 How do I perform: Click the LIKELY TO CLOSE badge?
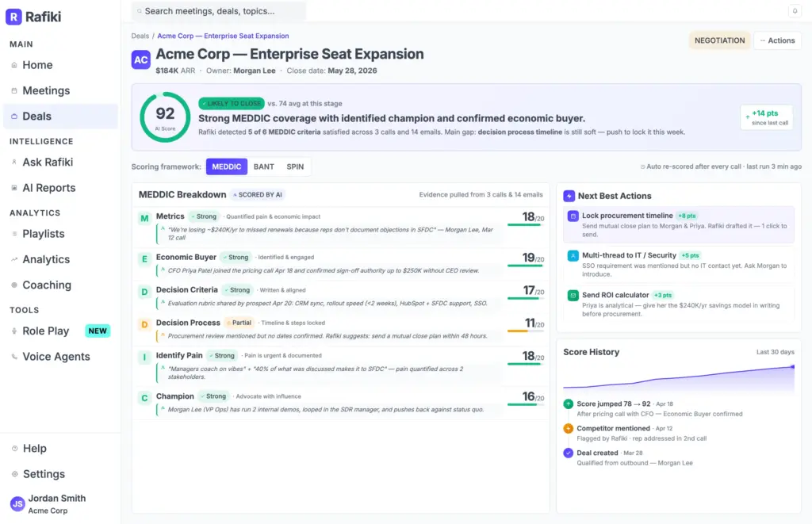click(x=232, y=104)
